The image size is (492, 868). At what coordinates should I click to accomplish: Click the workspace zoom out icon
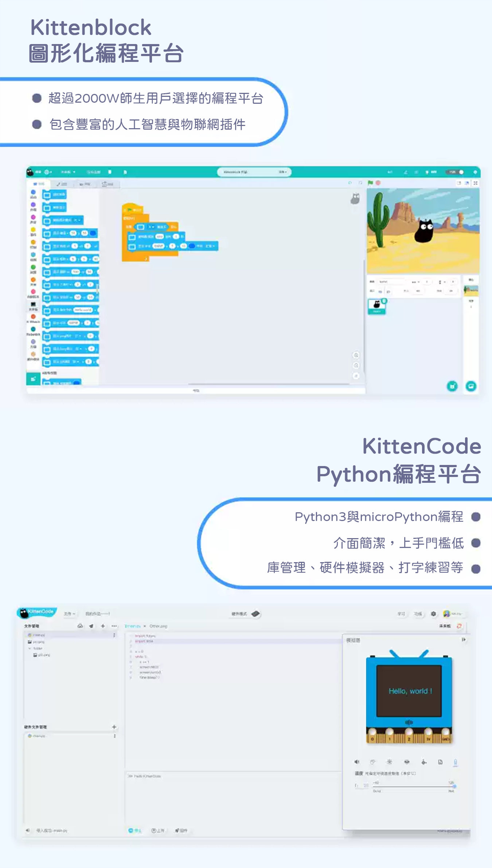(x=356, y=365)
